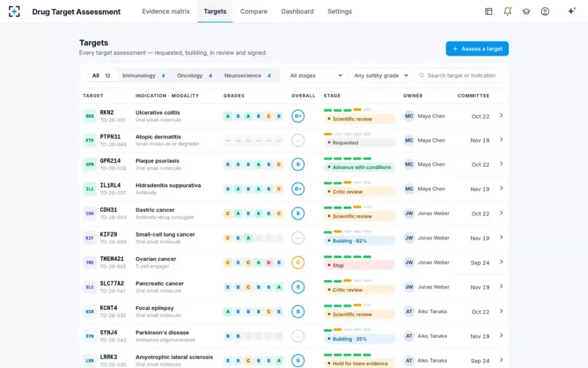
Task: Filter by Oncology category
Action: click(x=195, y=76)
